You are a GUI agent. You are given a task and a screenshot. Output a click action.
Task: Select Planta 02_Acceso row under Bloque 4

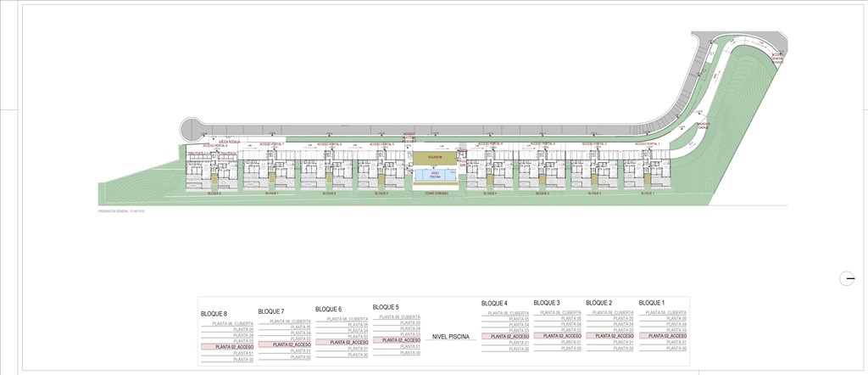[x=506, y=336]
